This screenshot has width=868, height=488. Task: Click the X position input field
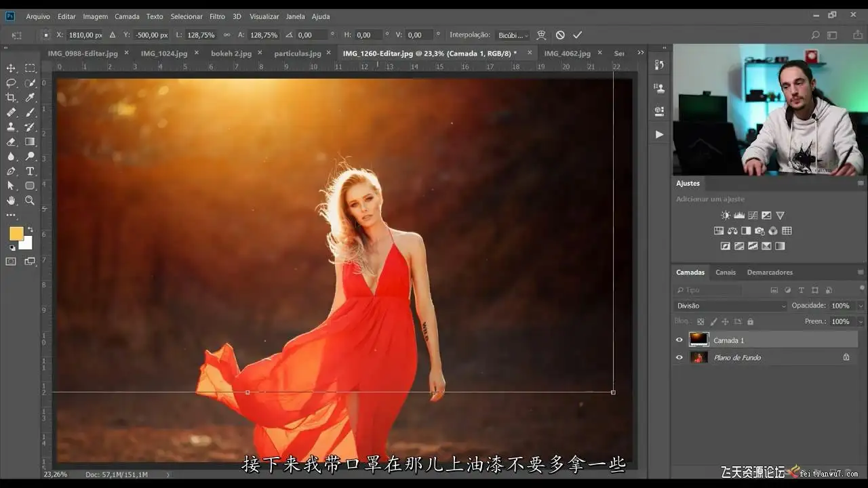85,35
